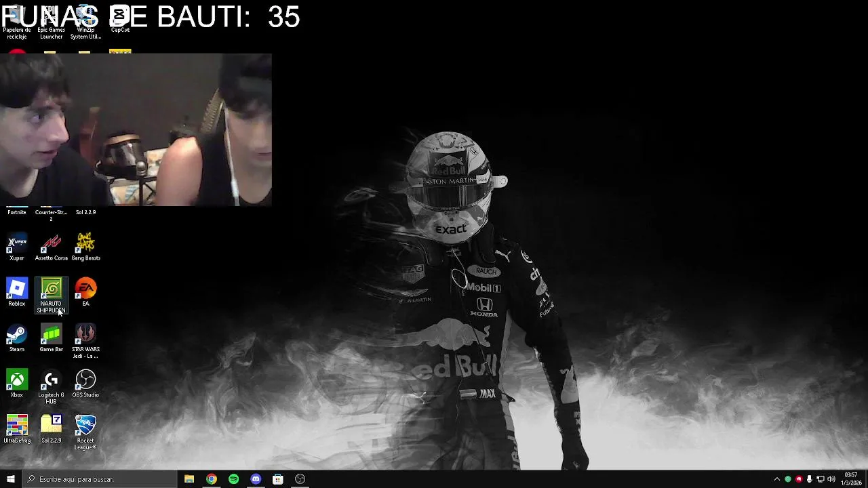Open WinZip System Utilities shortcut

point(85,22)
